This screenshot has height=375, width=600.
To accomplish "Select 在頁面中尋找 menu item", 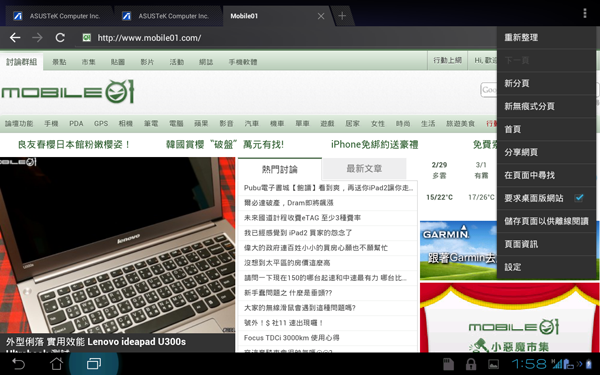I will point(546,175).
